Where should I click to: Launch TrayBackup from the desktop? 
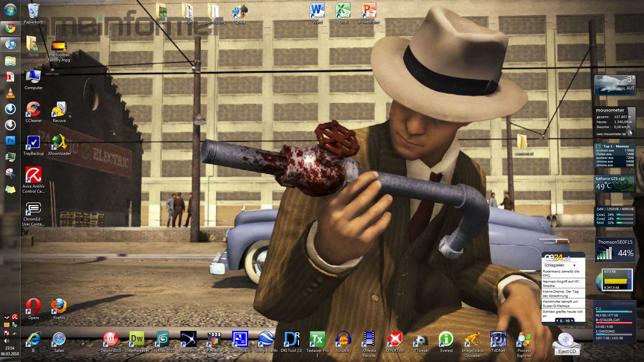(x=34, y=145)
